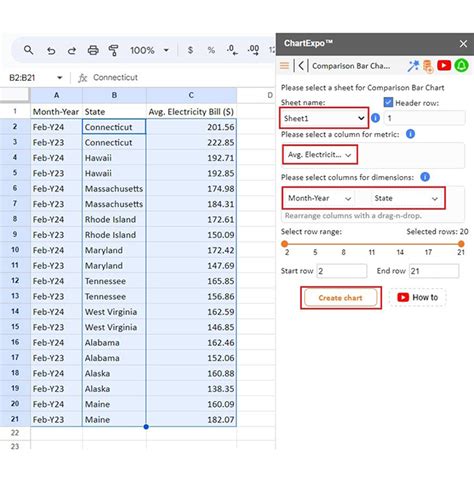The width and height of the screenshot is (474, 482).
Task: Click the cell with value 174.98
Action: point(191,189)
